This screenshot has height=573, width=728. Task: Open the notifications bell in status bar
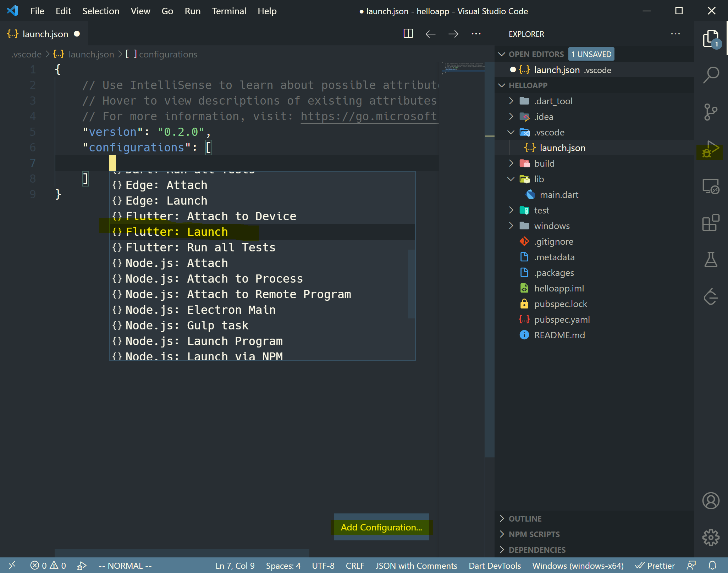pyautogui.click(x=712, y=565)
